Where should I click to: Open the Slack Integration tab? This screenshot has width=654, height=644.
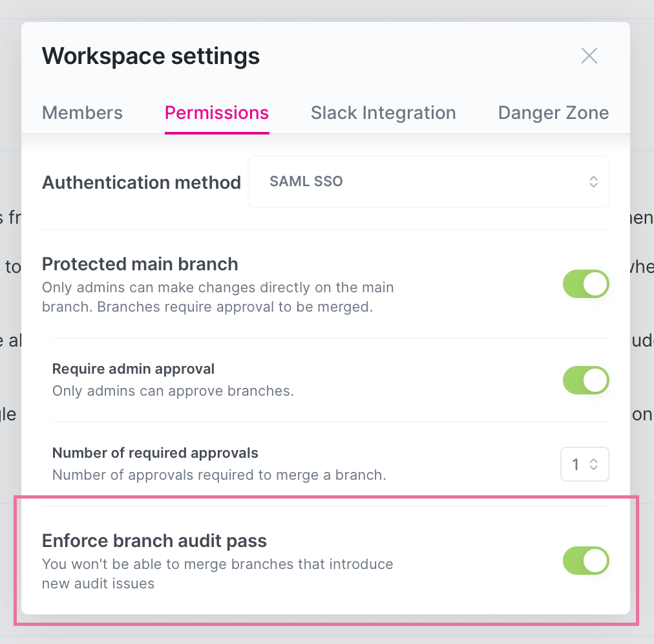pos(383,113)
